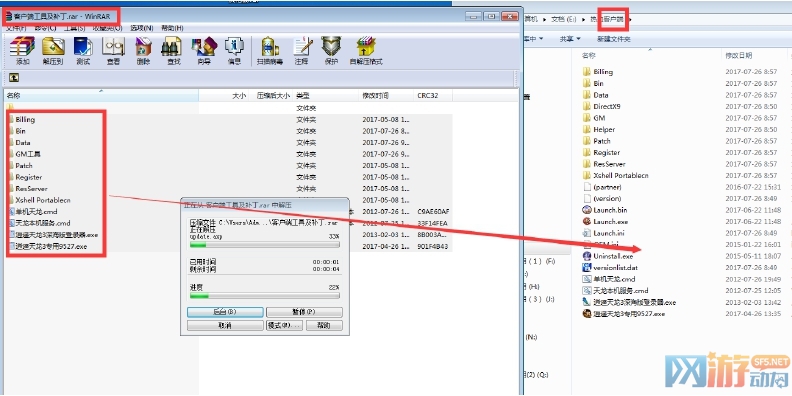Sort WinRAR list by 大小 column header

tap(223, 95)
